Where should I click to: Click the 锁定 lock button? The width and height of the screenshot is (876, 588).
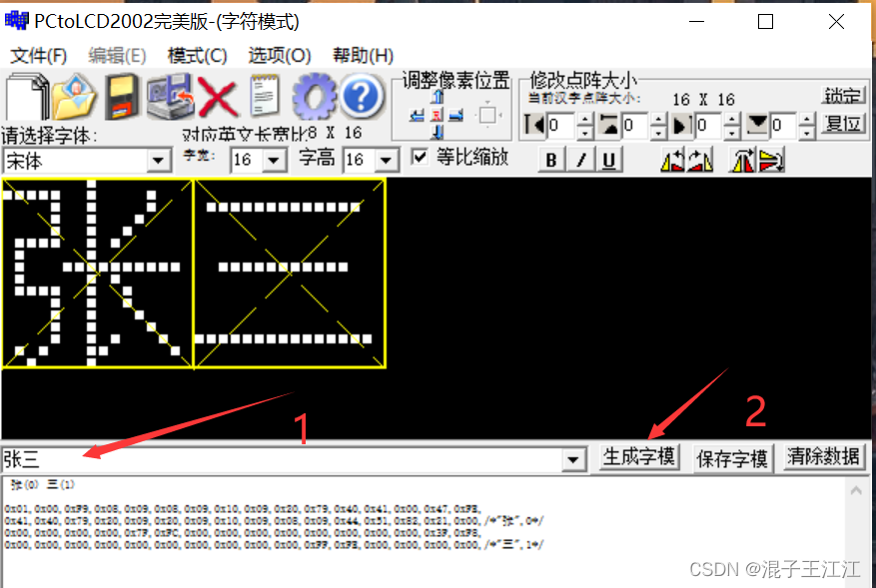point(843,96)
